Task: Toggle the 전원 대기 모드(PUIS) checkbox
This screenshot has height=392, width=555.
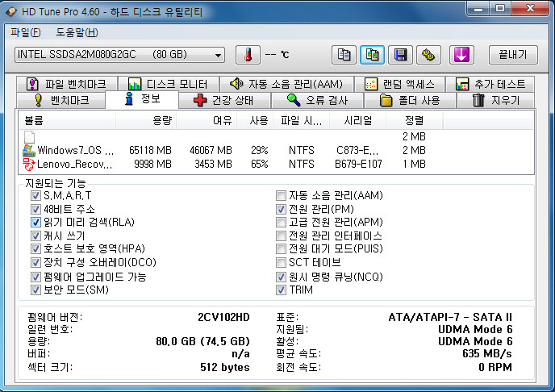Action: 281,248
